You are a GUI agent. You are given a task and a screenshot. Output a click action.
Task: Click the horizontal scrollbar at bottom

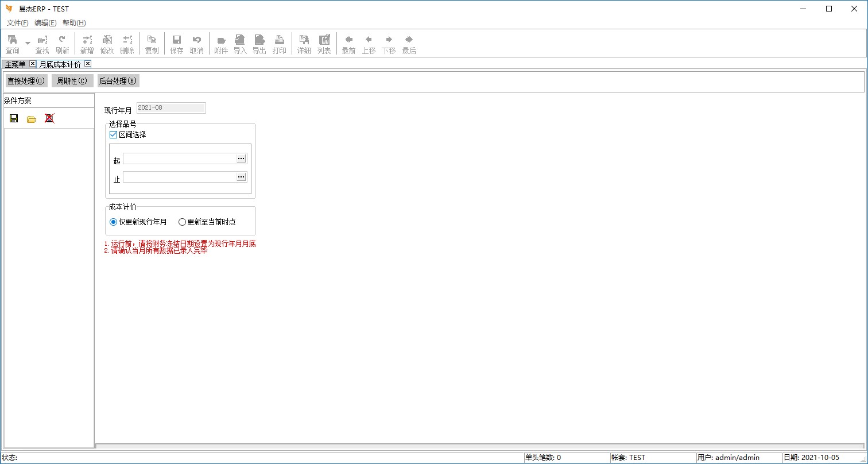479,446
